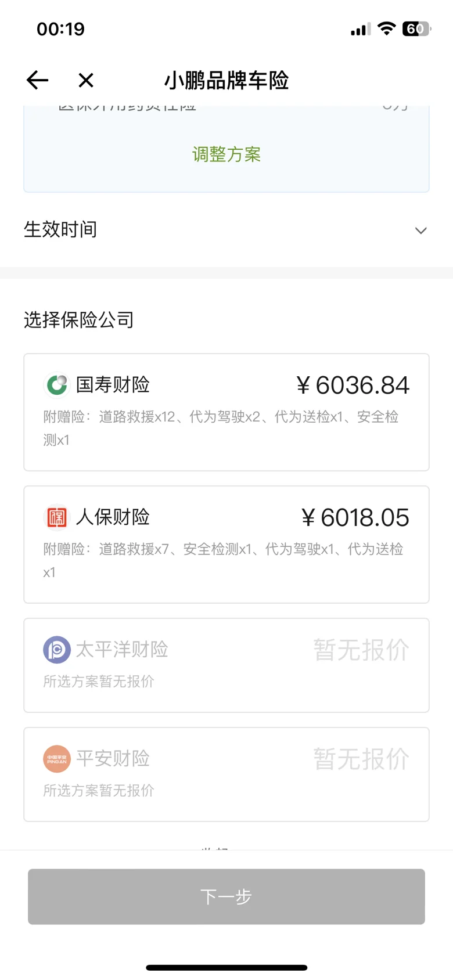
Task: Tap the battery indicator in status bar
Action: click(416, 28)
